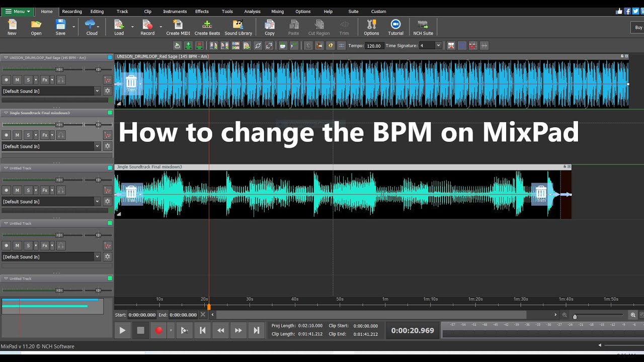This screenshot has height=362, width=644.
Task: Open the green Menu dropdown
Action: [x=18, y=11]
